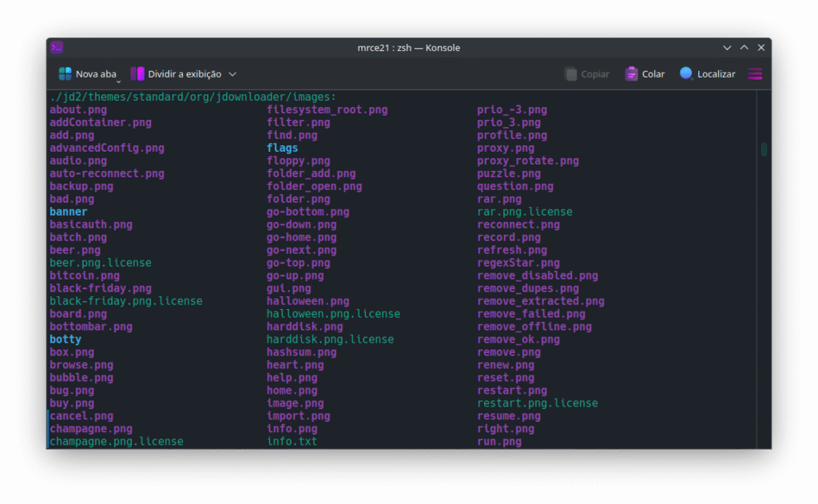Click the Nova aba new tab icon

point(64,73)
